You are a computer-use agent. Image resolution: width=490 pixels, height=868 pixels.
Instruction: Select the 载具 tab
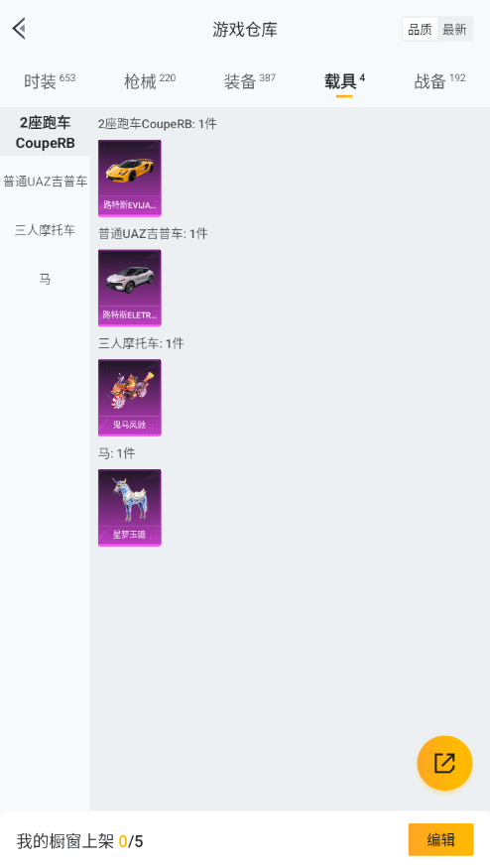coord(344,82)
